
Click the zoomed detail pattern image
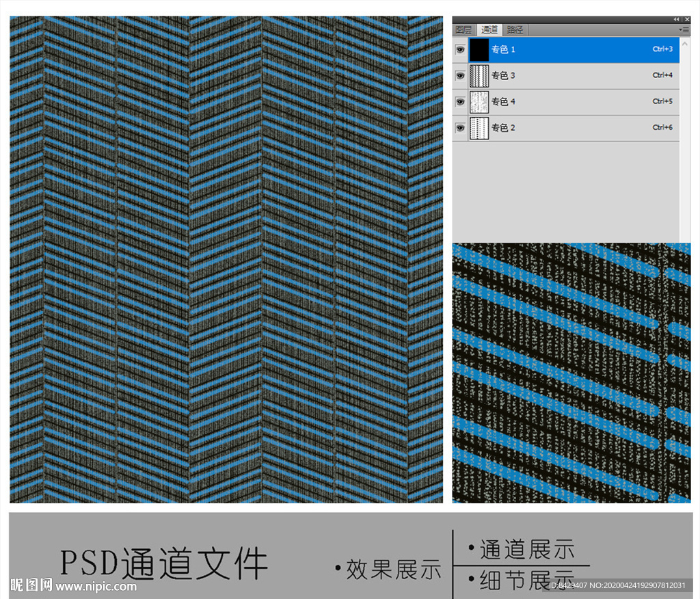click(x=571, y=373)
